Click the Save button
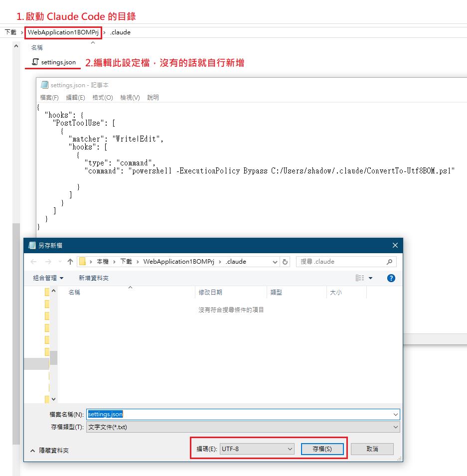This screenshot has width=467, height=476. (x=322, y=449)
